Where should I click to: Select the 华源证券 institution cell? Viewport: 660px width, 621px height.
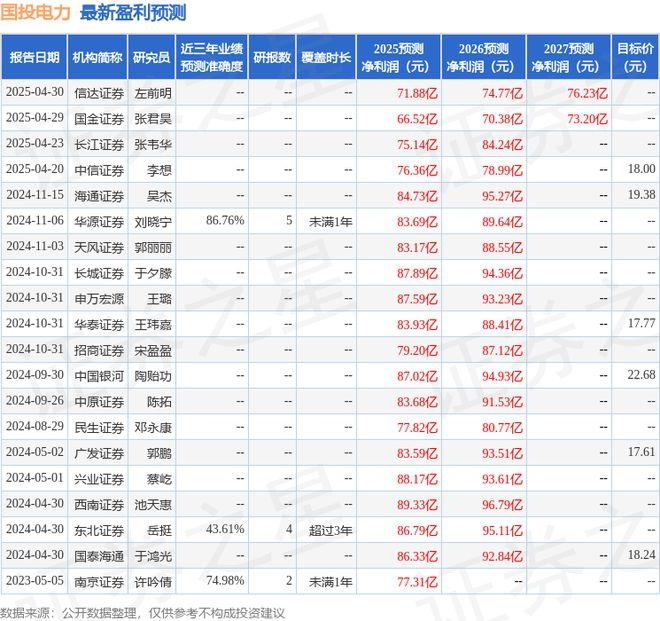[x=99, y=221]
